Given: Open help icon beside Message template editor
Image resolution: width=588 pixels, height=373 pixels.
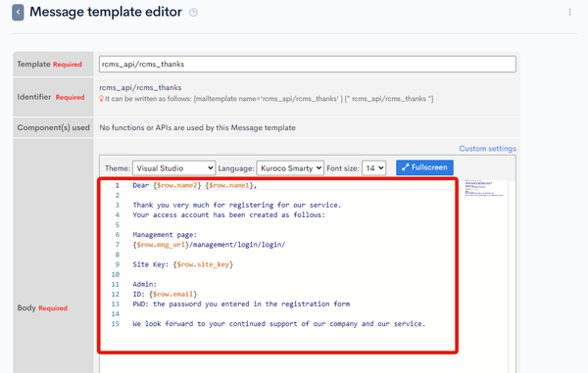Looking at the screenshot, I should (193, 13).
